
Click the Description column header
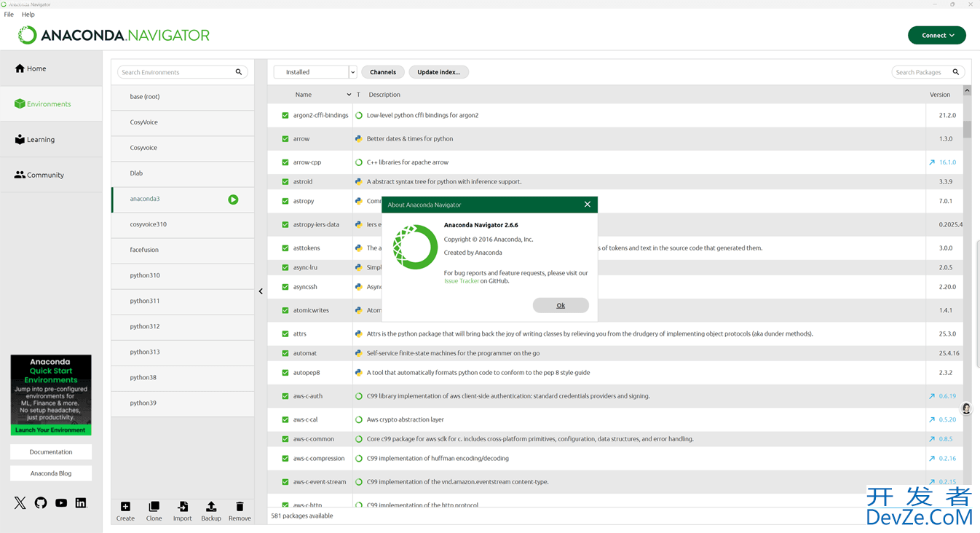point(384,95)
